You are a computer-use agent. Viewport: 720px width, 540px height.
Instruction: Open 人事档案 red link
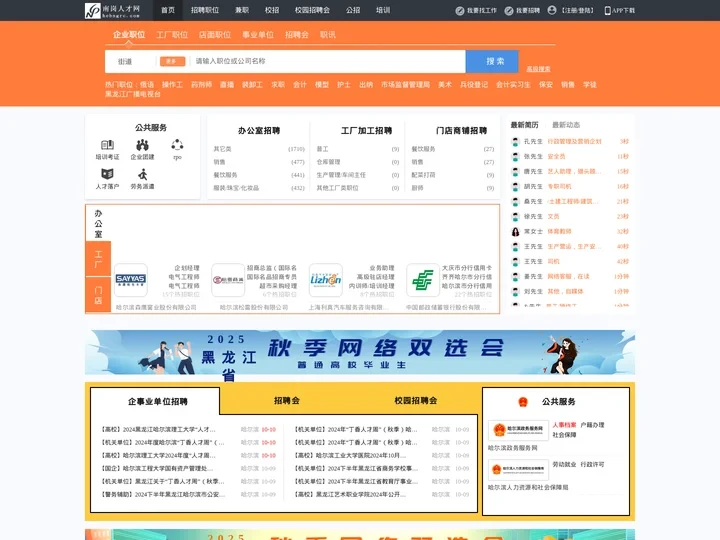[564, 425]
